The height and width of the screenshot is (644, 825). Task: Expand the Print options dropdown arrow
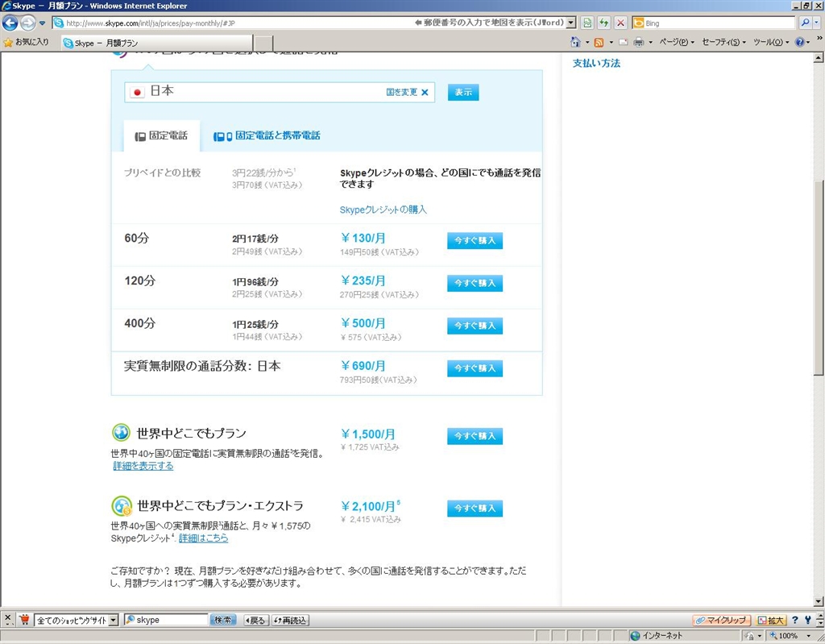point(651,42)
